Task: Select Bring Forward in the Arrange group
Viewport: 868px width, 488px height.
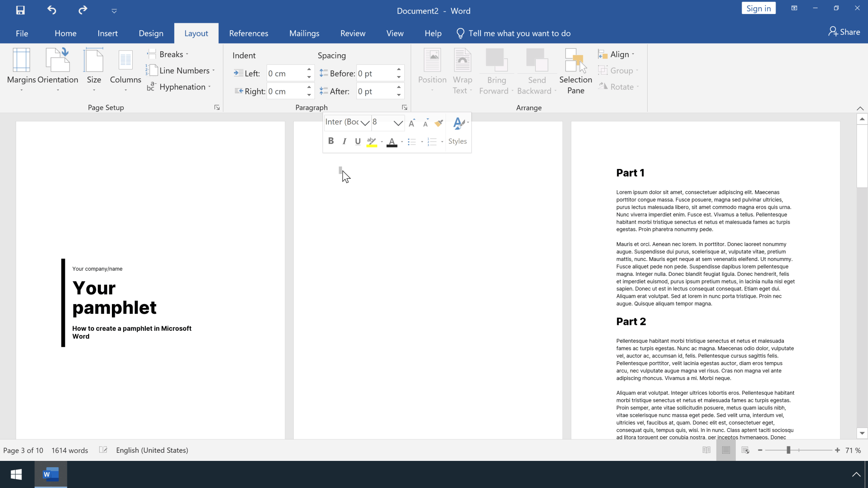Action: click(x=496, y=70)
